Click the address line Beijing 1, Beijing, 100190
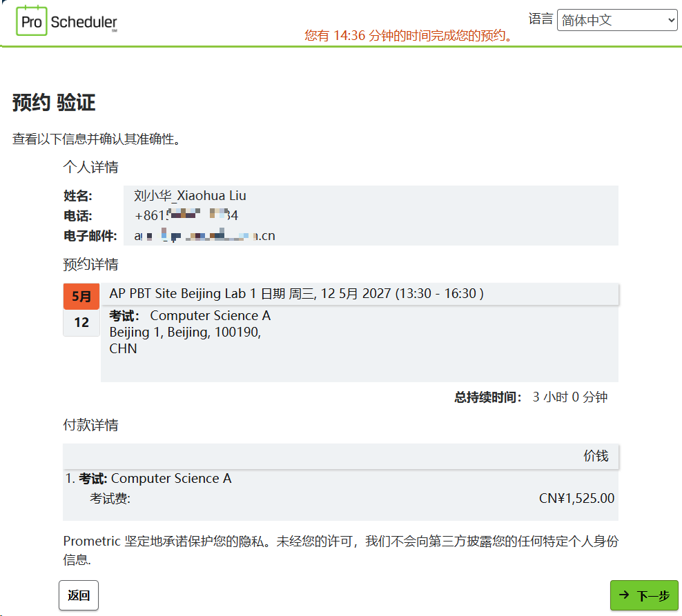Image resolution: width=682 pixels, height=616 pixels. coord(185,332)
